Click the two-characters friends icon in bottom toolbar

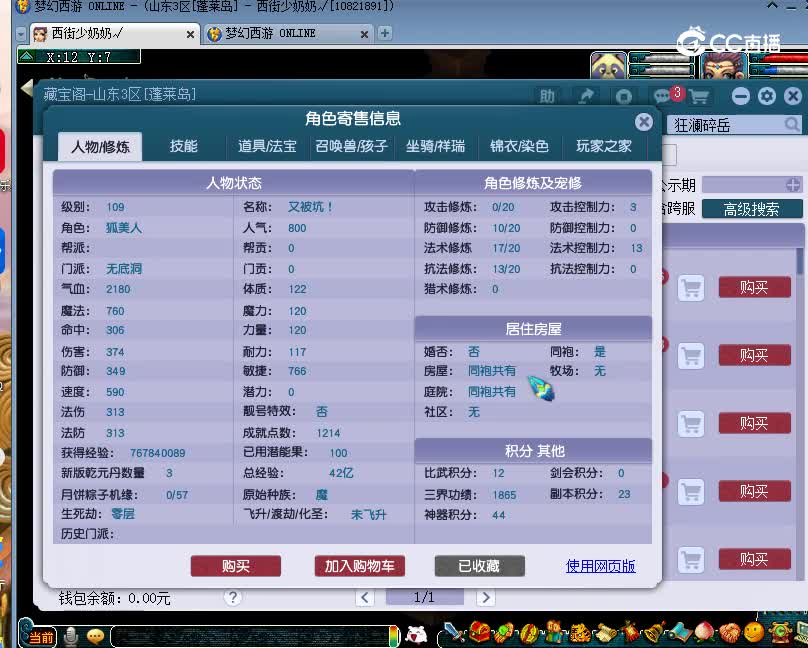click(555, 632)
